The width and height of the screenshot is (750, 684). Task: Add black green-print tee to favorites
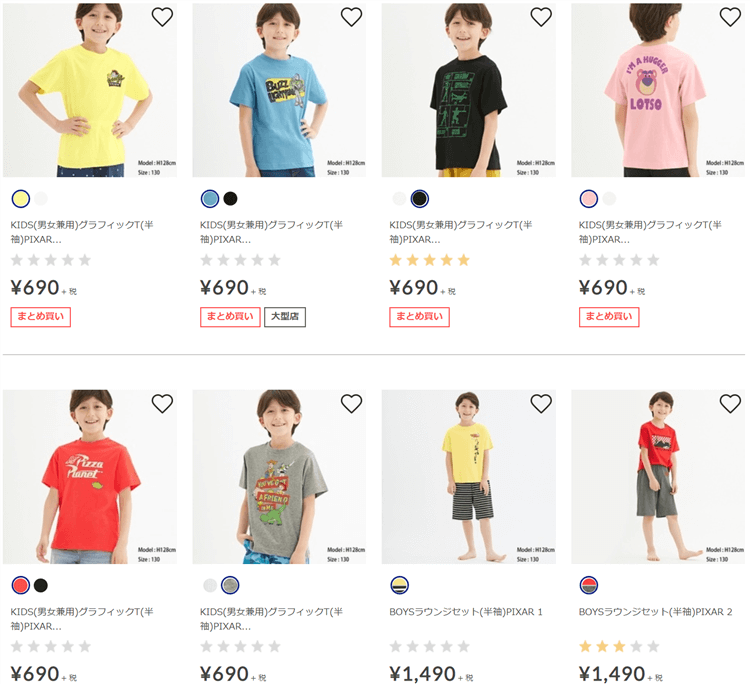[x=541, y=17]
